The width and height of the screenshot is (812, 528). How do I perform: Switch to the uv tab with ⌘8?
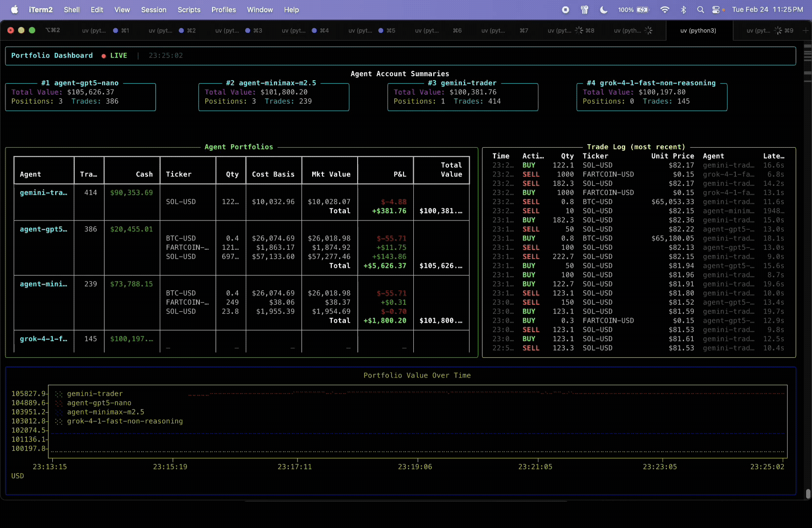pyautogui.click(x=571, y=30)
